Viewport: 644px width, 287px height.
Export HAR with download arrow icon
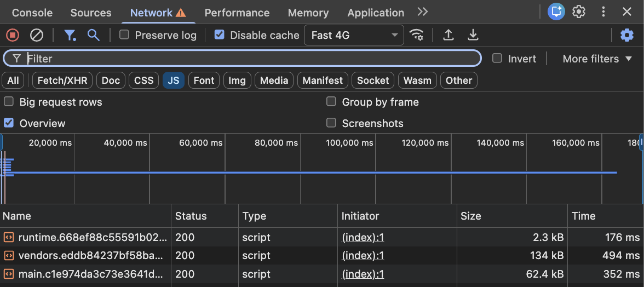pyautogui.click(x=473, y=35)
